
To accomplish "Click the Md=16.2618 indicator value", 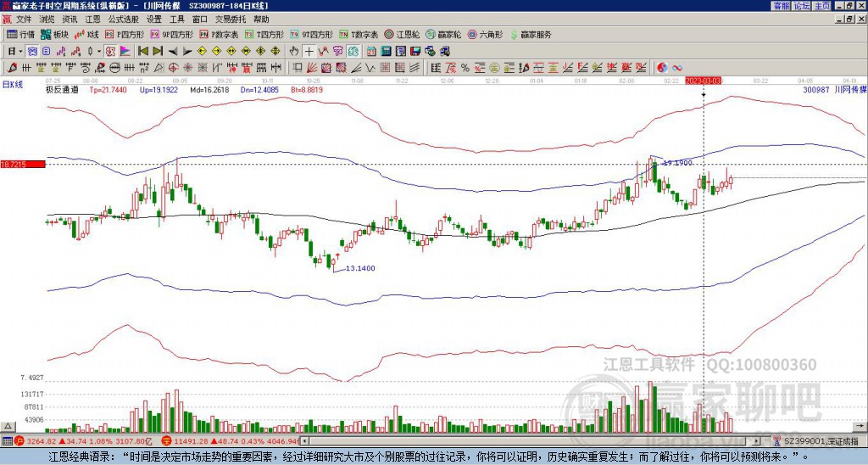I will tap(210, 89).
